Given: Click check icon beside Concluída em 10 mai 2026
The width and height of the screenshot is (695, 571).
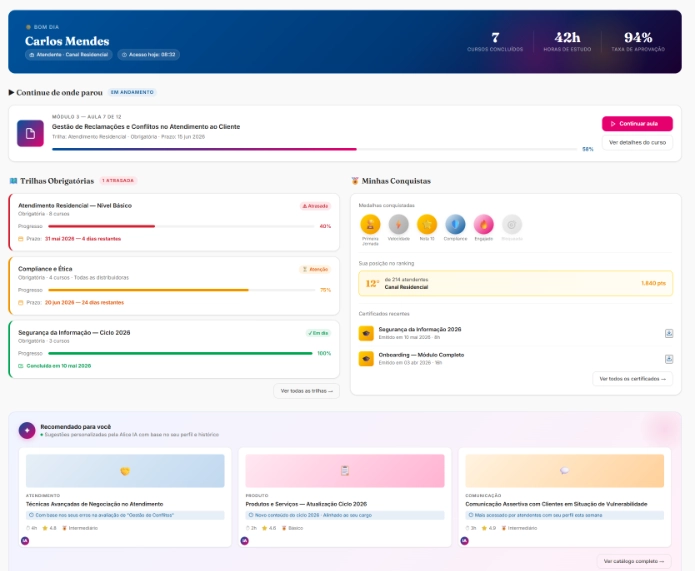Looking at the screenshot, I should tap(20, 366).
